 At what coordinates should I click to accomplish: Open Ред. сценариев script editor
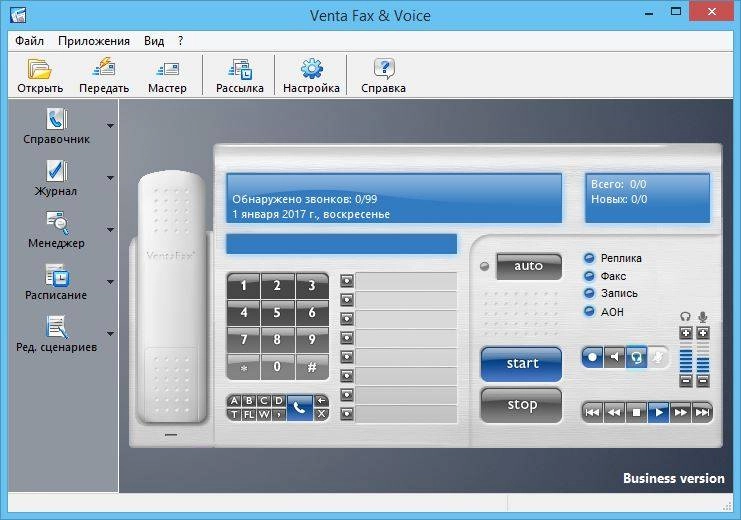coord(57,334)
